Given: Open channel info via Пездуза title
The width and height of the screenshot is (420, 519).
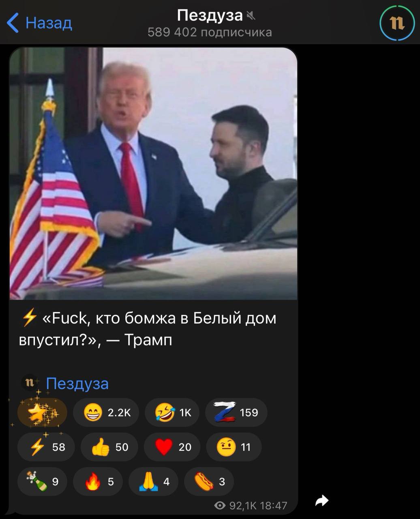Looking at the screenshot, I should click(x=210, y=15).
